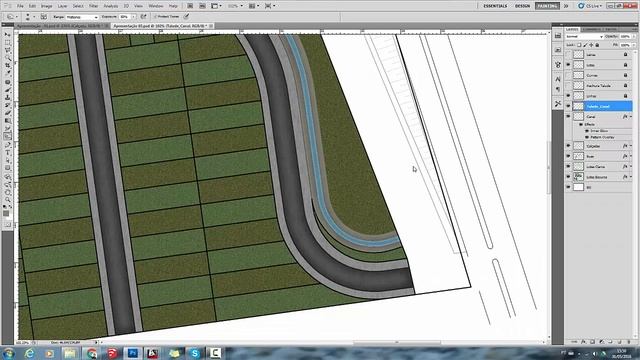Screen dimensions: 640x360
Task: Hide the Lotes Escuros layer
Action: (568, 177)
